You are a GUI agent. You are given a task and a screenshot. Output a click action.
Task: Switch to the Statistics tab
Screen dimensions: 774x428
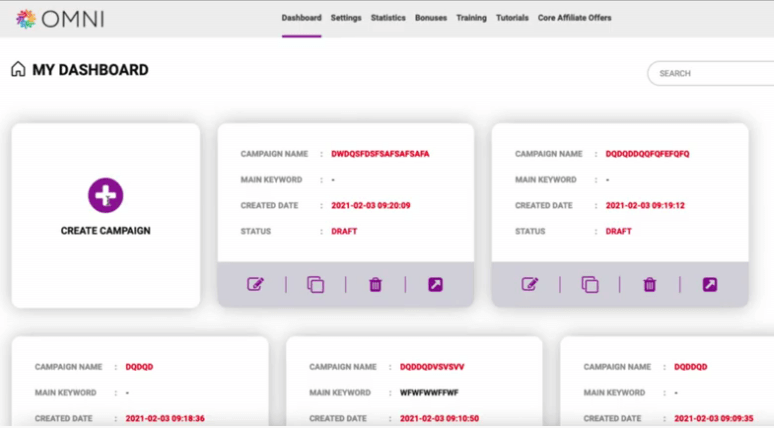pyautogui.click(x=388, y=18)
